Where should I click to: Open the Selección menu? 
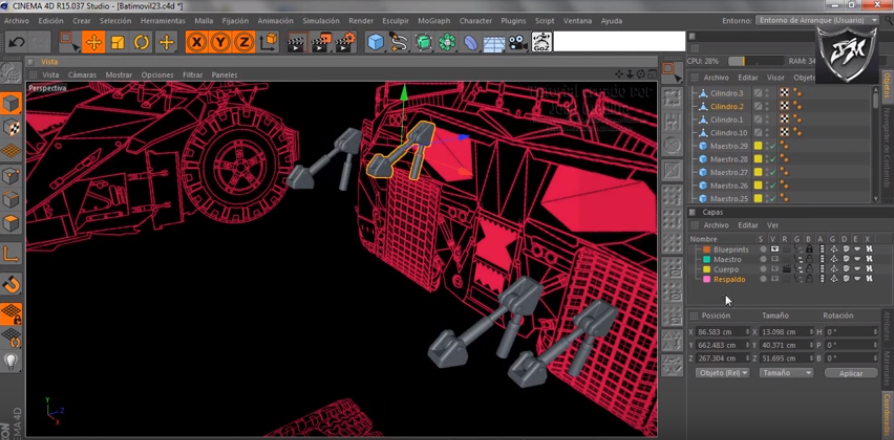point(115,21)
